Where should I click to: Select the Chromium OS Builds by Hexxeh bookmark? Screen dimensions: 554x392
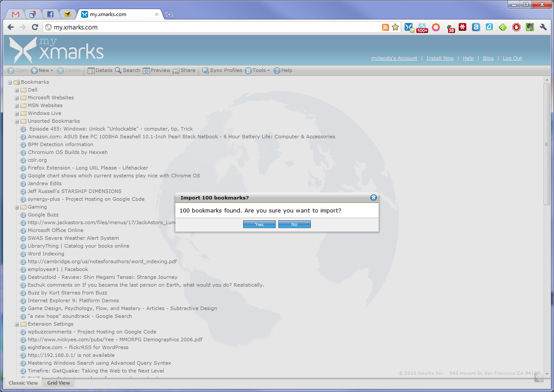pyautogui.click(x=68, y=153)
